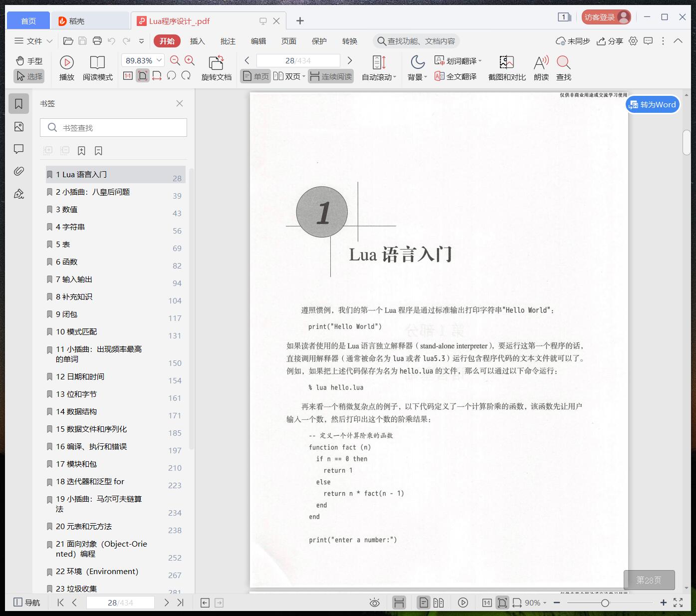Image resolution: width=696 pixels, height=616 pixels.
Task: Go to next page arrow in toolbar
Action: pyautogui.click(x=350, y=60)
